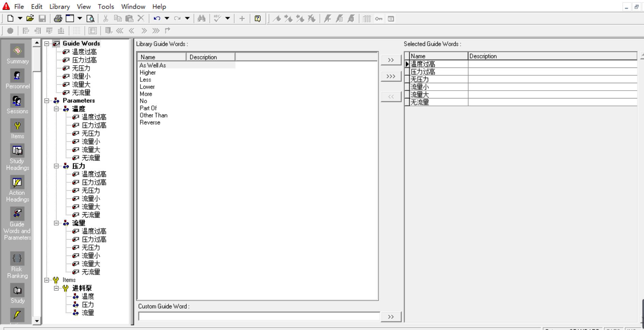Click Description column header in Selected Guide Words

tap(552, 56)
